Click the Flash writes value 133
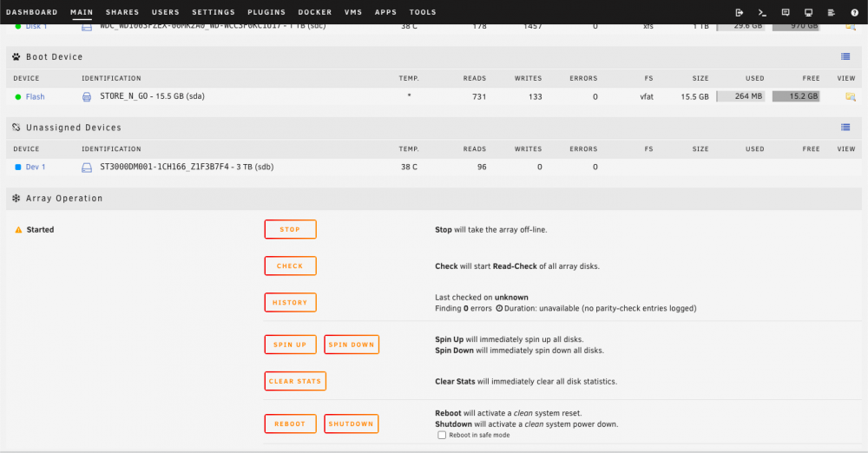Viewport: 868px width, 453px height. [535, 97]
